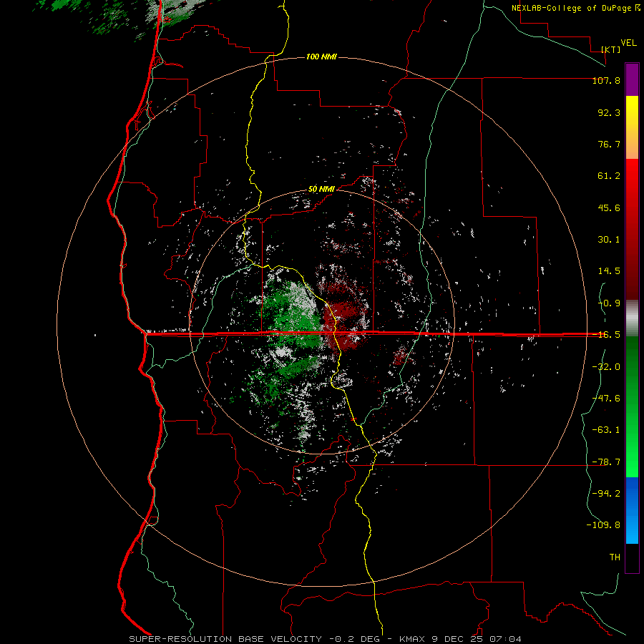Click the 50 NMI range ring label
The width and height of the screenshot is (644, 644).
coord(321,189)
